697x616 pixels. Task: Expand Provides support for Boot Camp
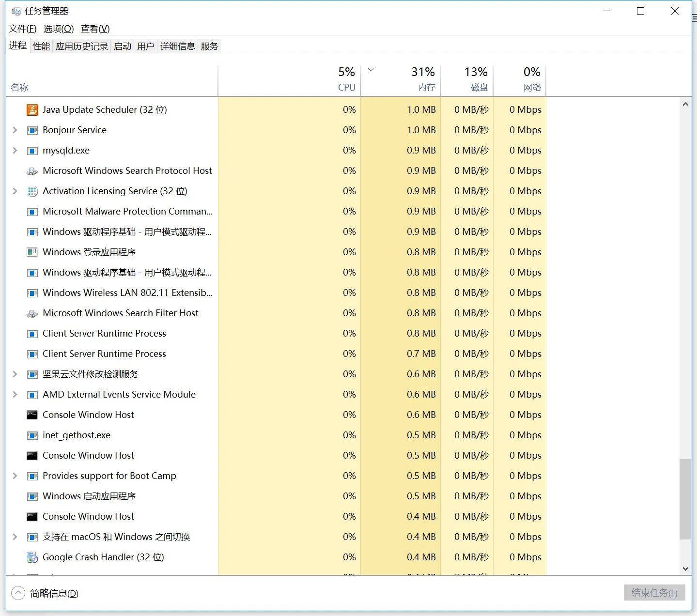point(15,476)
